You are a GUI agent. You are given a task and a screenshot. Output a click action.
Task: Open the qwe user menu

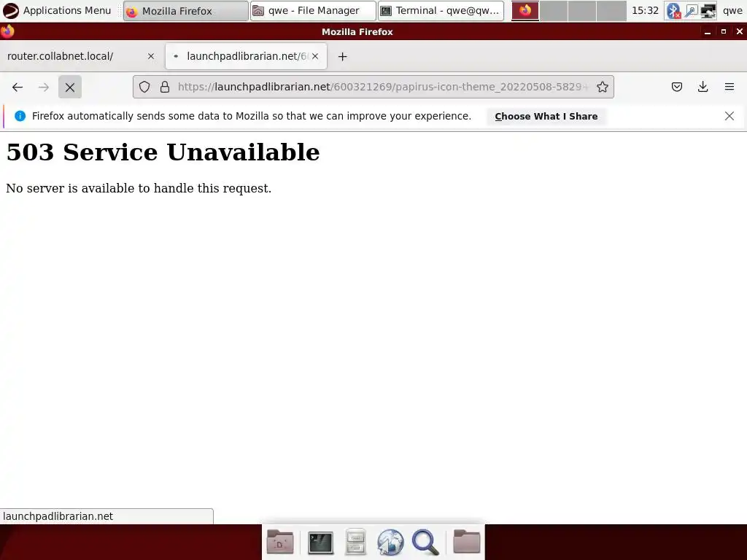click(x=732, y=10)
